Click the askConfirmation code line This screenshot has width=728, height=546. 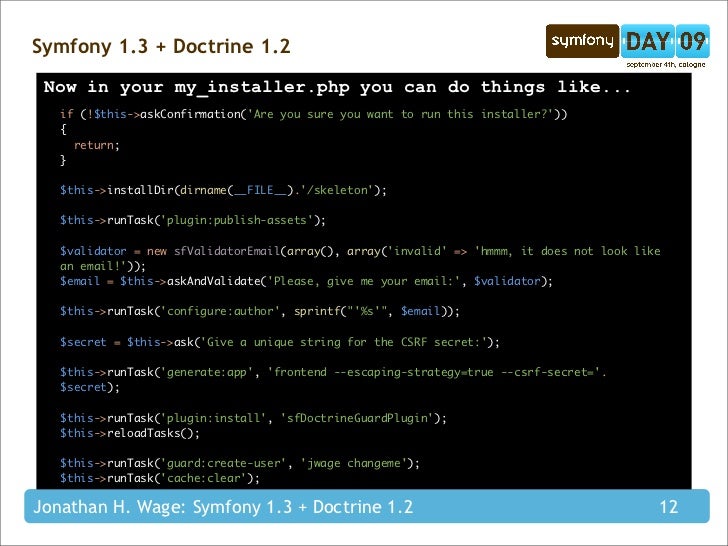[313, 114]
